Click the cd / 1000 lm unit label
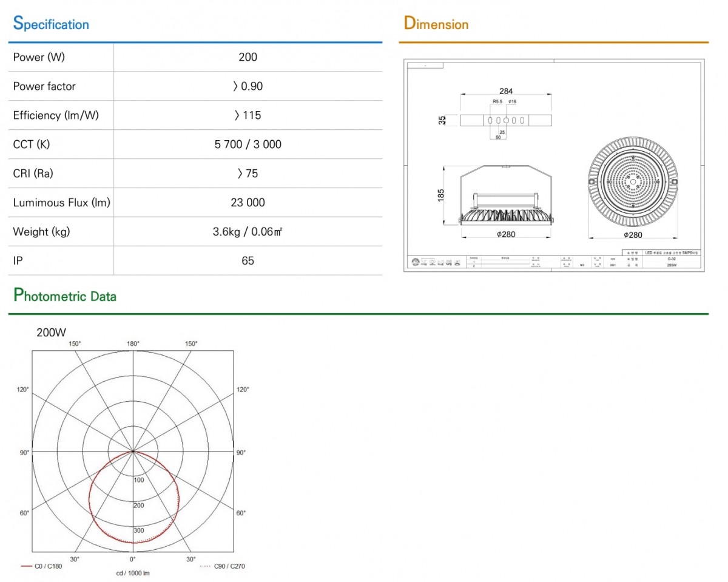Image resolution: width=728 pixels, height=582 pixels. [x=133, y=574]
